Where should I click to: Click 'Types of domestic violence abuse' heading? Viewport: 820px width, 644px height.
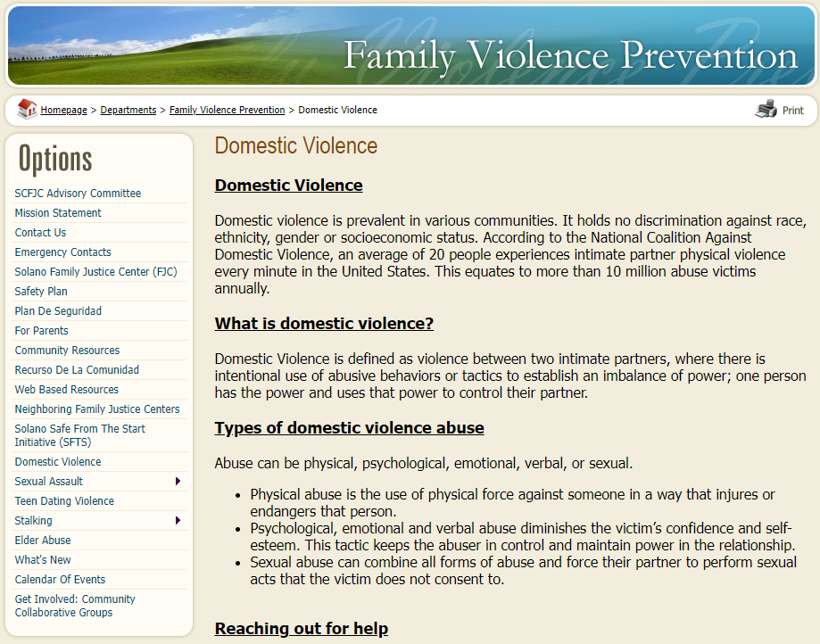350,427
